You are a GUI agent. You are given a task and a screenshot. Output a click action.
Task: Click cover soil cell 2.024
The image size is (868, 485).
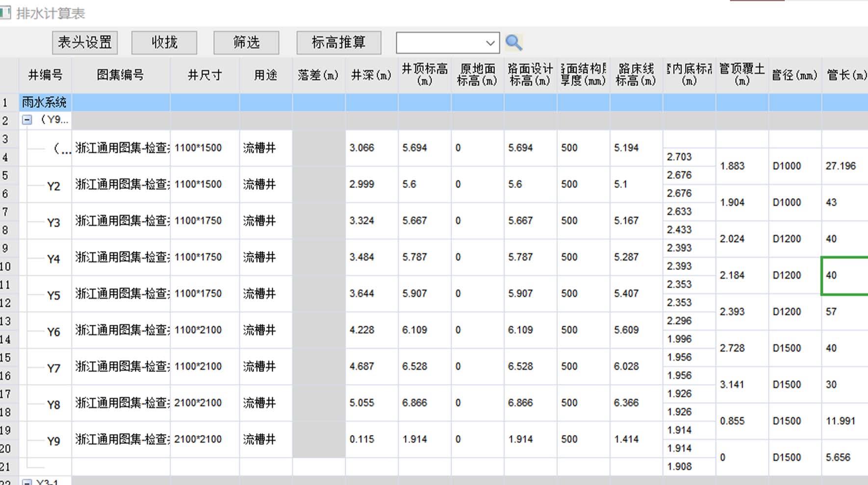click(x=742, y=239)
